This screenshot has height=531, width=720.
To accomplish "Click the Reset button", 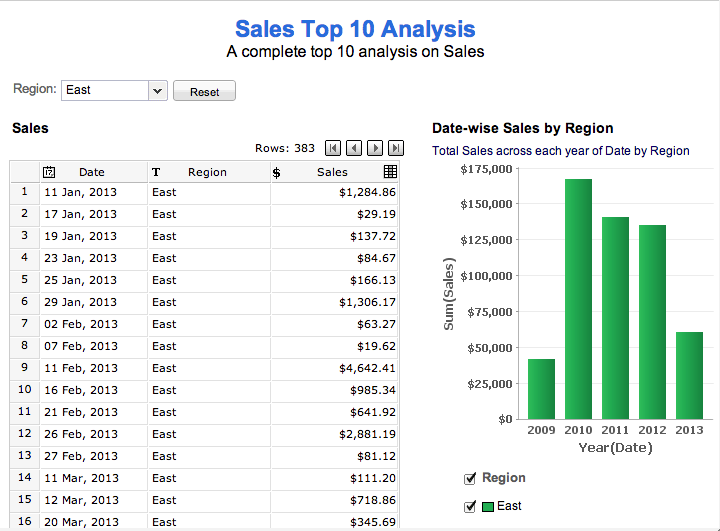I will (204, 91).
